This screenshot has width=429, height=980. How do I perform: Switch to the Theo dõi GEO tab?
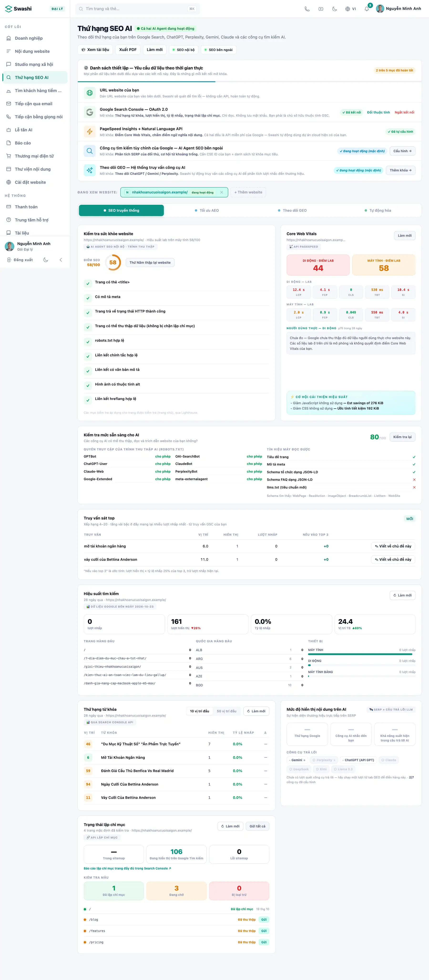(x=292, y=210)
